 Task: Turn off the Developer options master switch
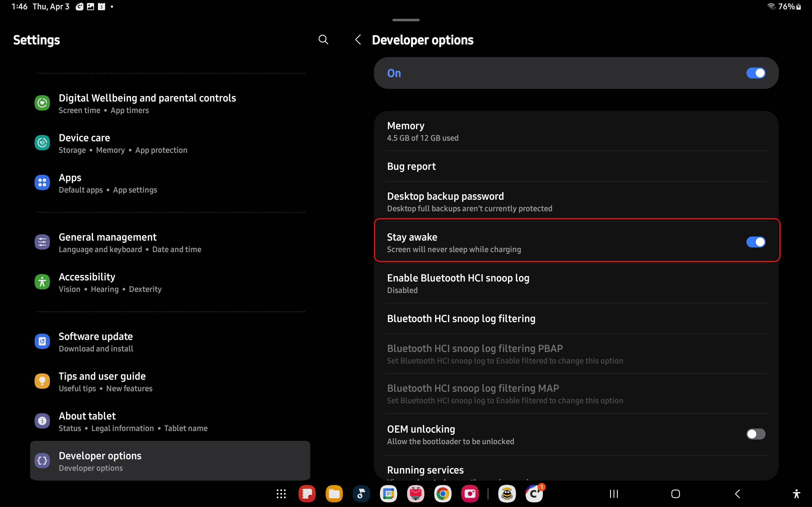tap(755, 73)
